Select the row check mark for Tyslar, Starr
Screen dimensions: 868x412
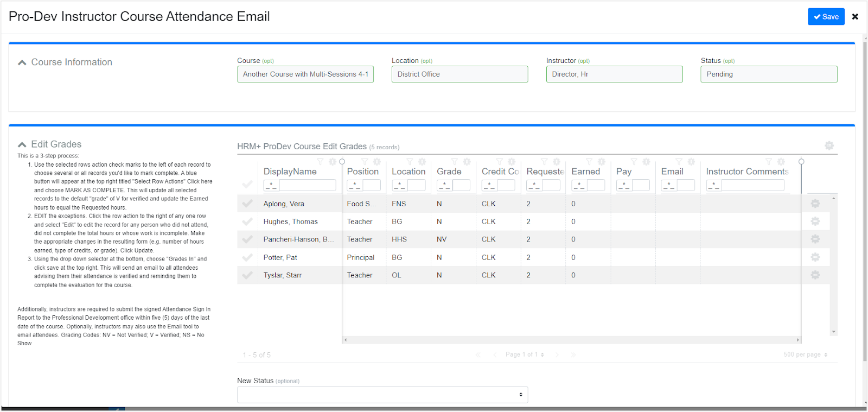click(x=247, y=275)
